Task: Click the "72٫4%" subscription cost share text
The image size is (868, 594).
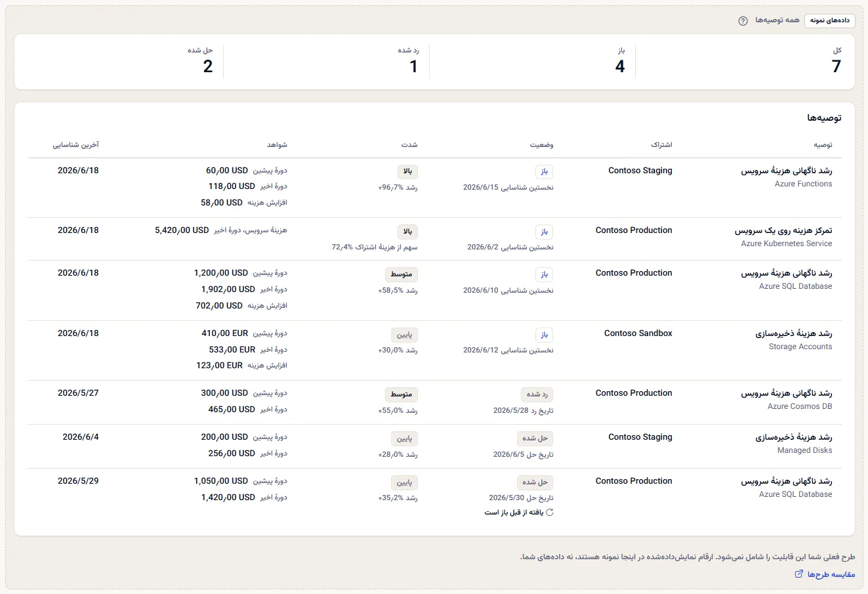Action: coord(375,247)
